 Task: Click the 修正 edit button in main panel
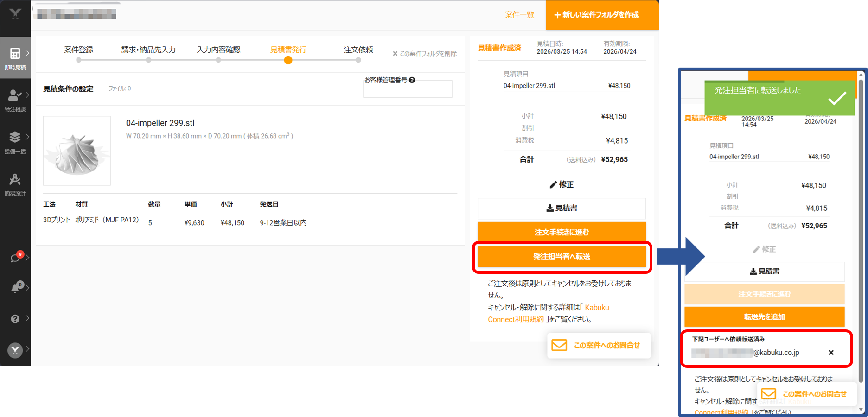point(562,184)
